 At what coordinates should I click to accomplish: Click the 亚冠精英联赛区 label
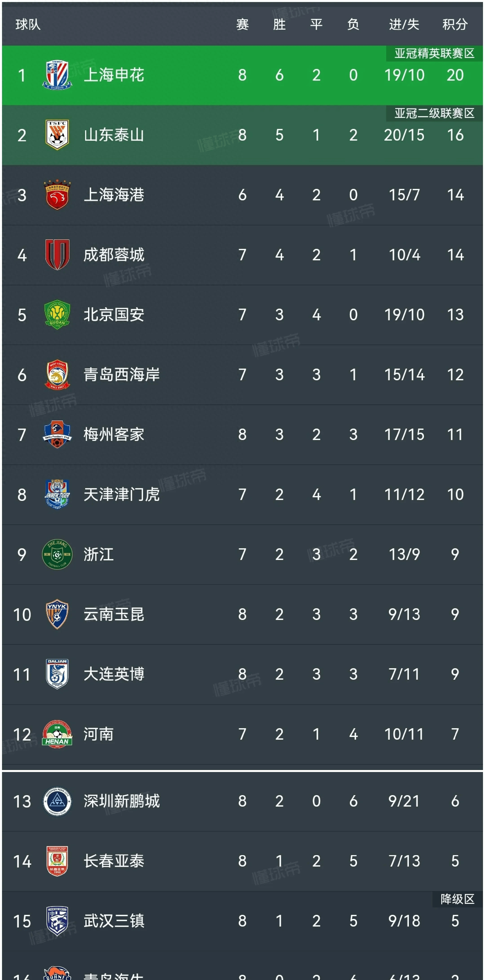[x=434, y=53]
